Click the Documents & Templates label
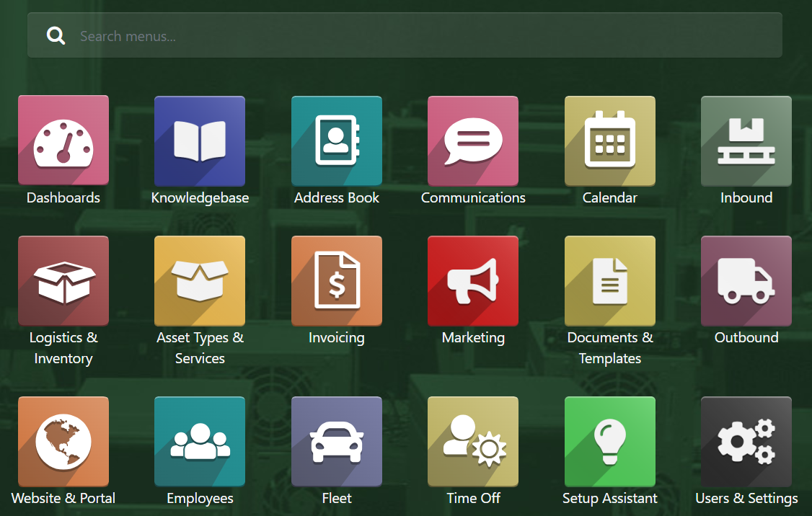Image resolution: width=812 pixels, height=516 pixels. (x=609, y=348)
